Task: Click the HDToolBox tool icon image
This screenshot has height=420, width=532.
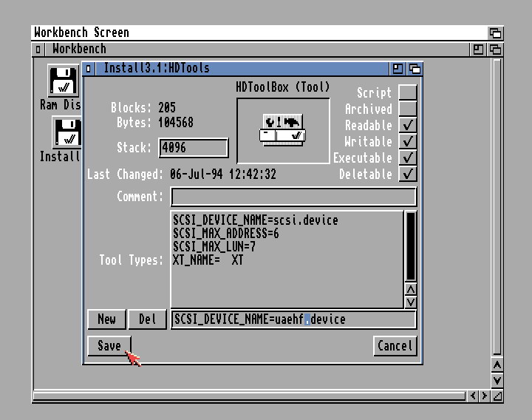Action: (283, 129)
